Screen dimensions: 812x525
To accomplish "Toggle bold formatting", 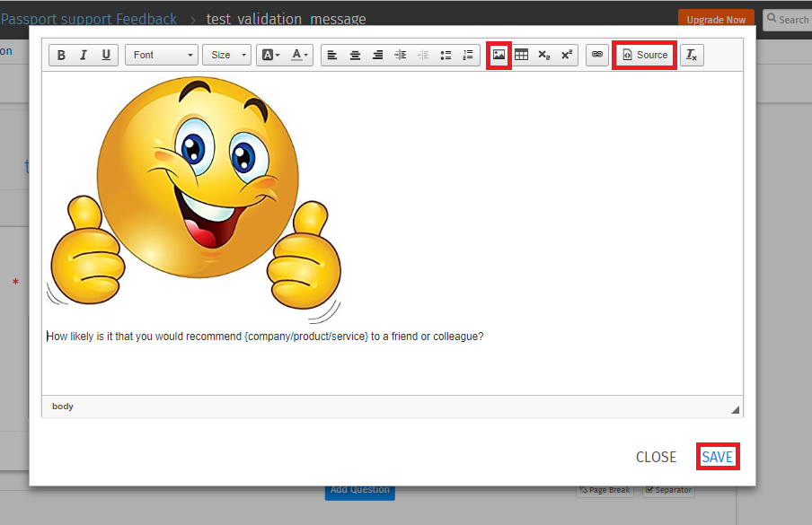I will 61,56.
